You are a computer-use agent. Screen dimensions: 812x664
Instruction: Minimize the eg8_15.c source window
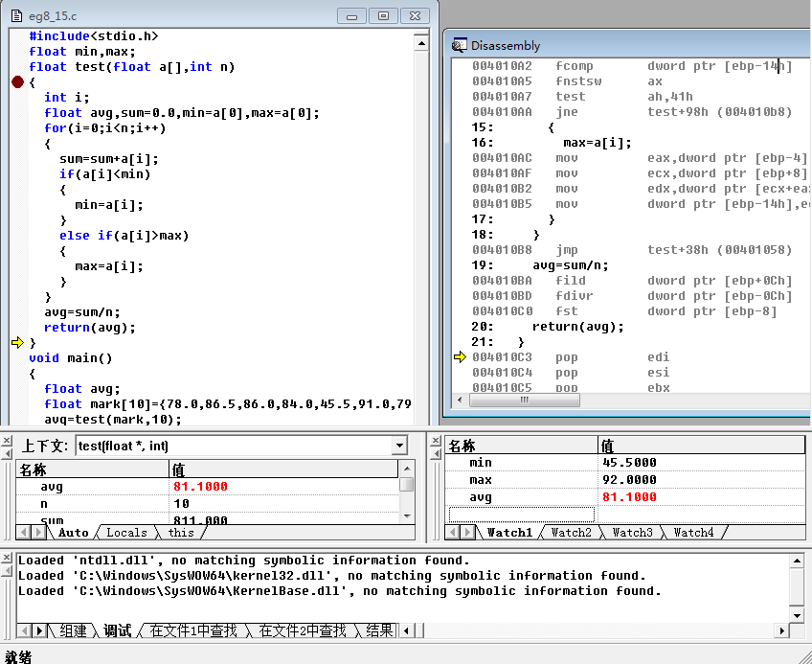[352, 16]
